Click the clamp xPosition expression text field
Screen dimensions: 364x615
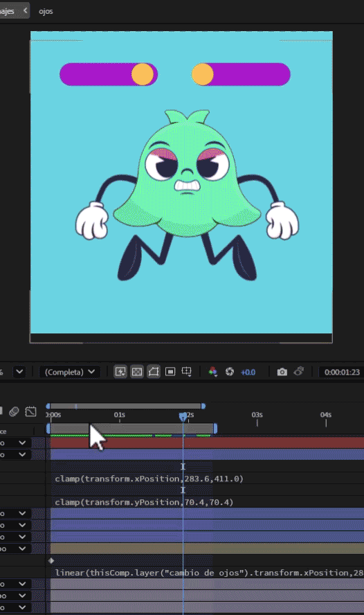point(149,479)
